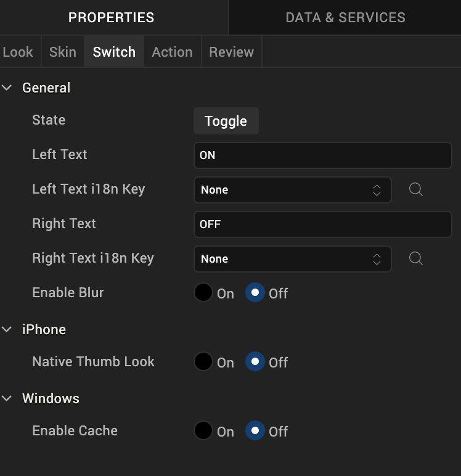Open the Review tab
This screenshot has height=476, width=461.
231,52
